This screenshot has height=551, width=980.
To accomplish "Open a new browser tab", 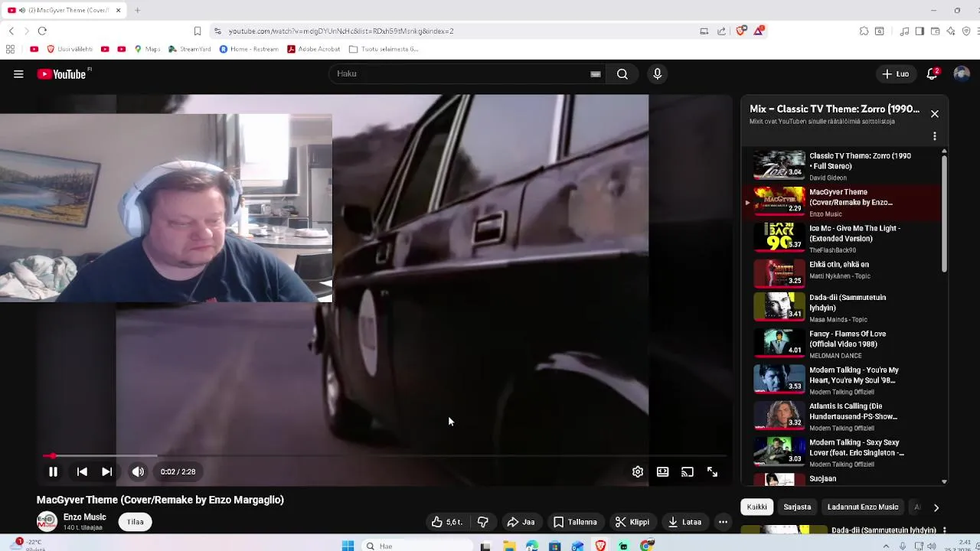I will (138, 10).
